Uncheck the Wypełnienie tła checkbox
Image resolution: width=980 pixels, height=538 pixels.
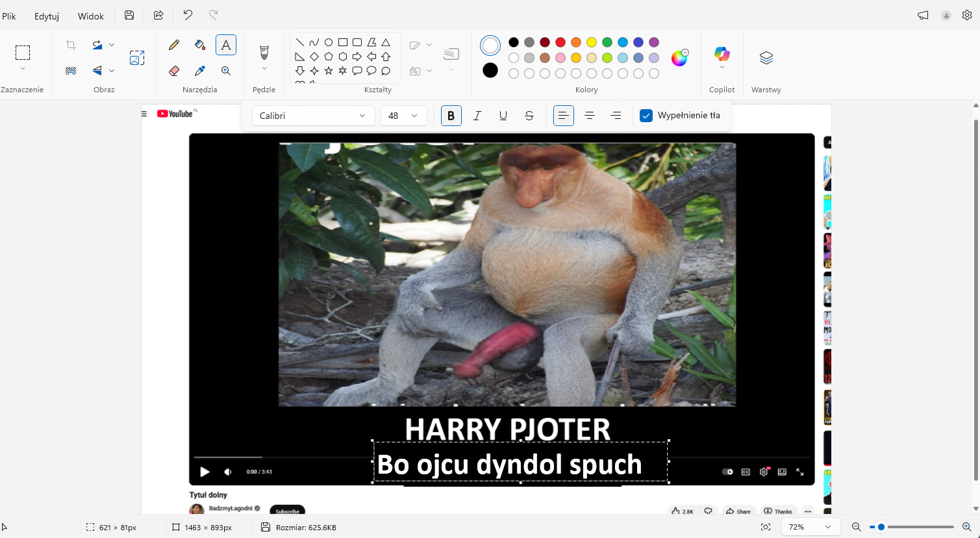tap(646, 116)
